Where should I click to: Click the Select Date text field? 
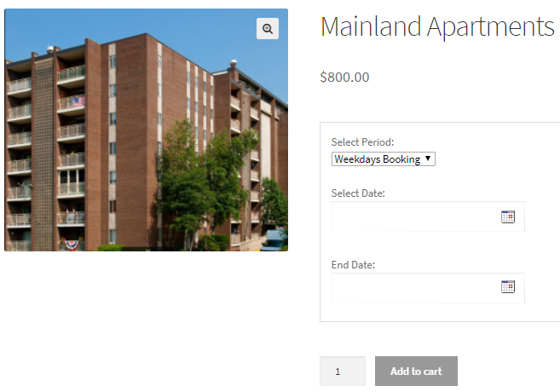tap(414, 216)
